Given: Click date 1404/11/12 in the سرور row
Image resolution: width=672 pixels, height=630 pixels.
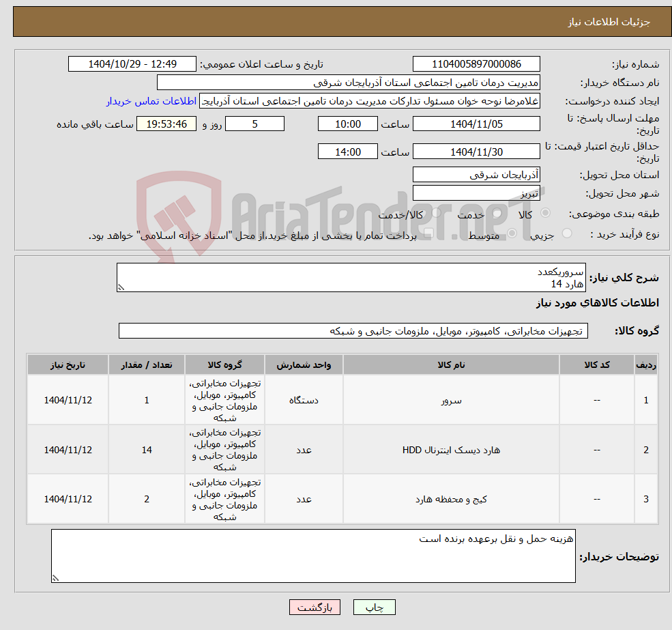Looking at the screenshot, I should [68, 401].
